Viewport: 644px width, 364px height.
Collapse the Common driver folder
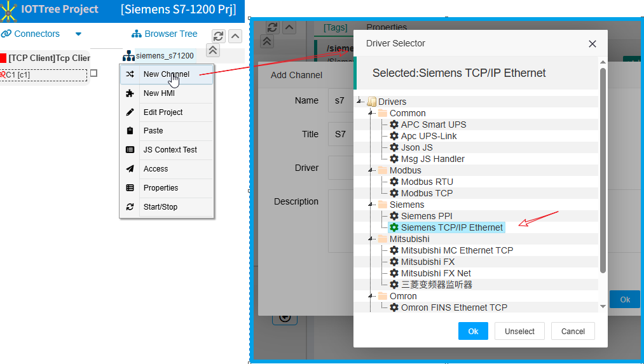click(371, 113)
